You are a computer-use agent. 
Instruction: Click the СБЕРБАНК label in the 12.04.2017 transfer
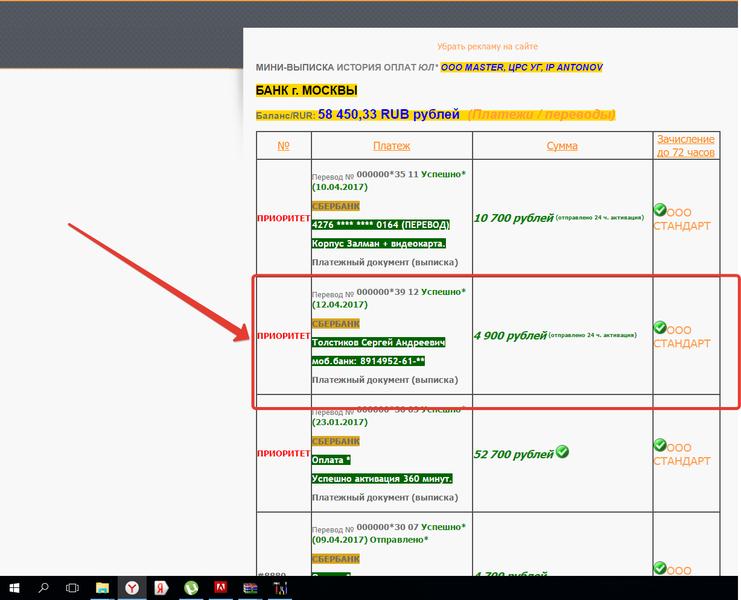pyautogui.click(x=336, y=324)
